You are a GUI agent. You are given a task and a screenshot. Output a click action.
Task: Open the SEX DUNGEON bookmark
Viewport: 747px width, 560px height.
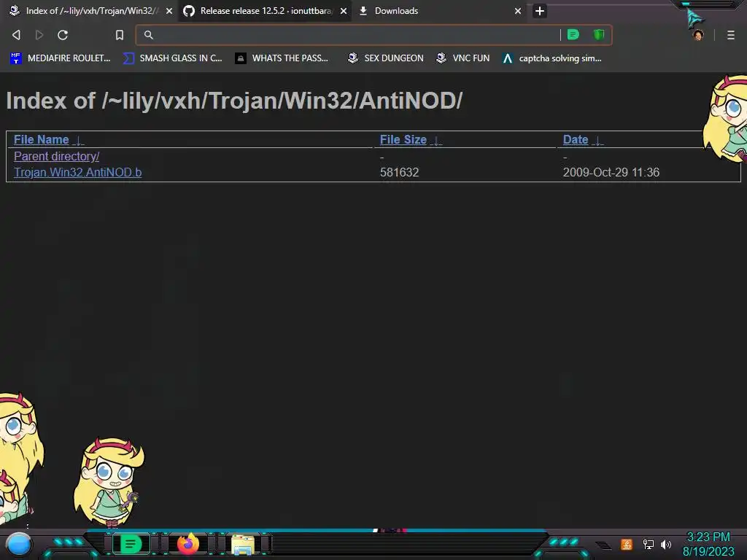coord(385,58)
